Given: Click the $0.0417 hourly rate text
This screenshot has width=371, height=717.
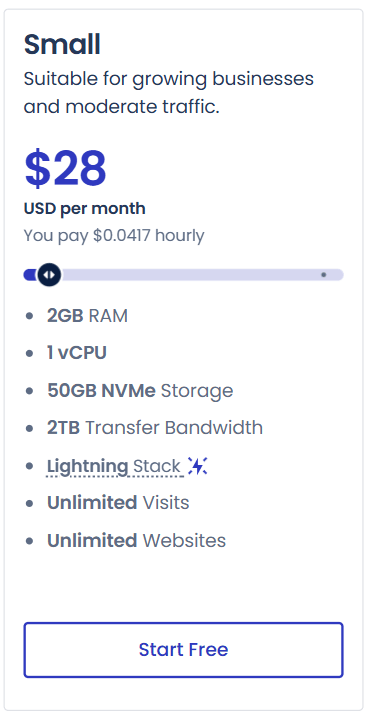Looking at the screenshot, I should pyautogui.click(x=149, y=236).
